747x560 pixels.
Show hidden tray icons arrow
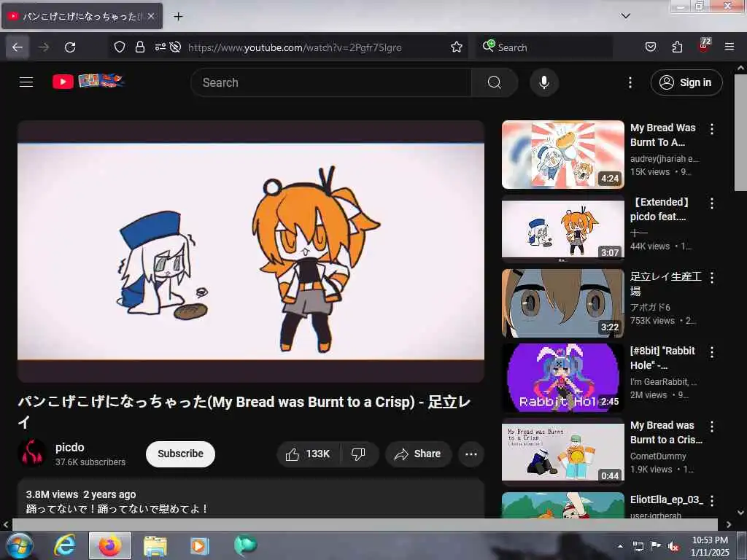coord(620,546)
